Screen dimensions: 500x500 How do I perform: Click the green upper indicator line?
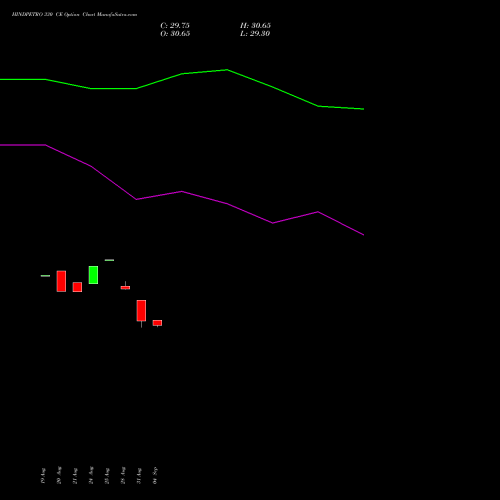[x=182, y=74]
